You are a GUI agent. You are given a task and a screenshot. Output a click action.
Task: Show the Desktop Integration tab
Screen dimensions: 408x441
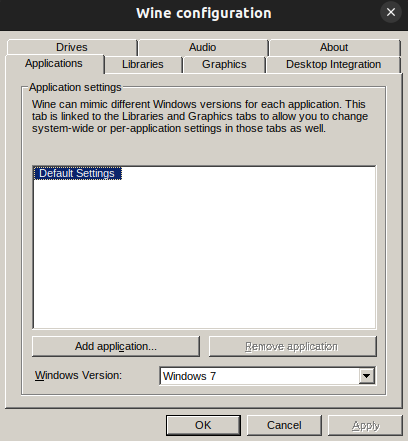point(333,64)
